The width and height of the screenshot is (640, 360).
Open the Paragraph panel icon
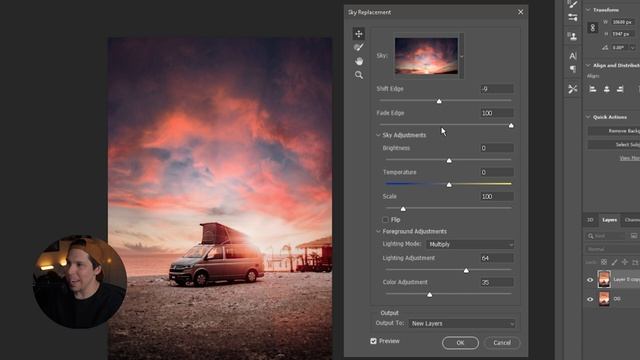click(x=573, y=69)
